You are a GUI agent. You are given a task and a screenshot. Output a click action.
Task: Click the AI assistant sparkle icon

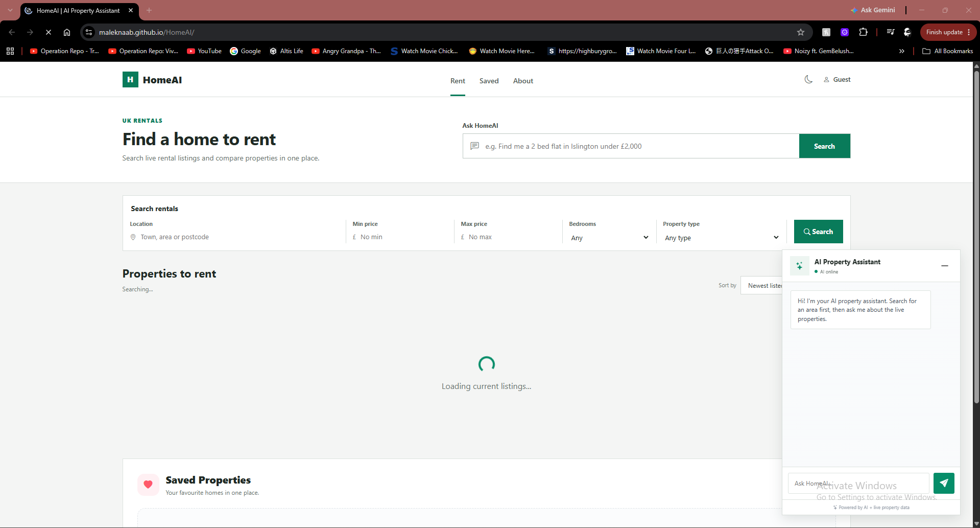800,266
